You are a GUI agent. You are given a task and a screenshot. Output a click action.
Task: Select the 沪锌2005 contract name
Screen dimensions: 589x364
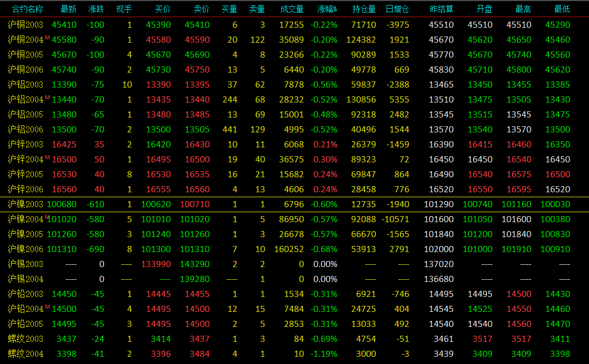(26, 175)
